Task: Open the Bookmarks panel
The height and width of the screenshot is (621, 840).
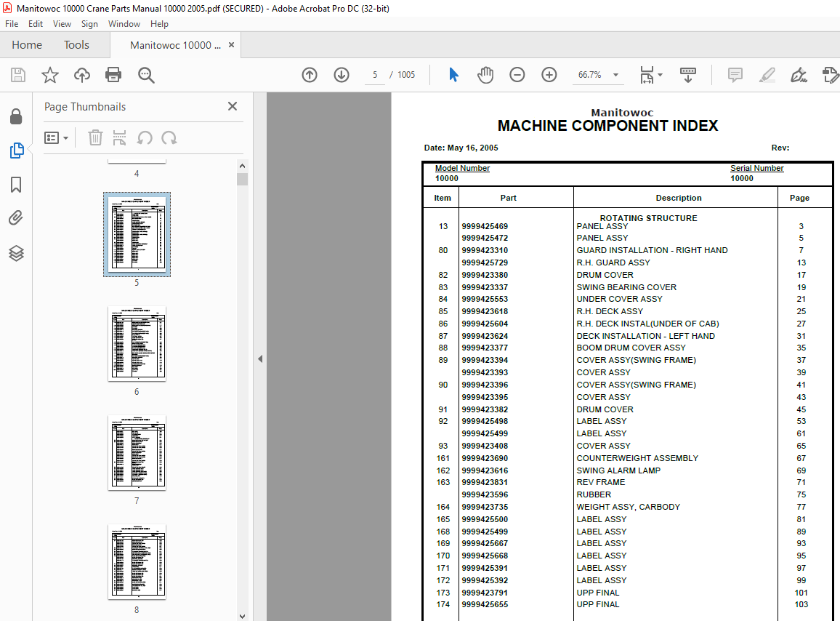Action: (x=16, y=185)
